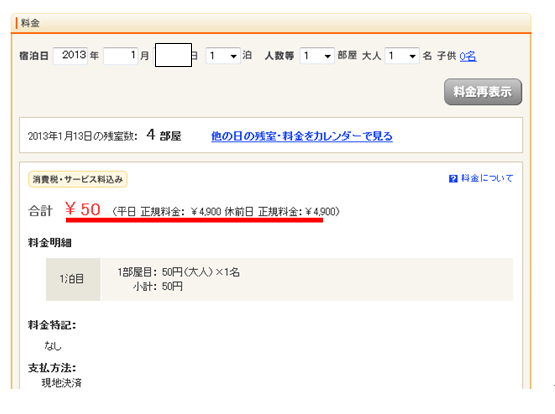Click the 消費税・サービス料込み badge
This screenshot has height=414, width=555.
[x=78, y=179]
